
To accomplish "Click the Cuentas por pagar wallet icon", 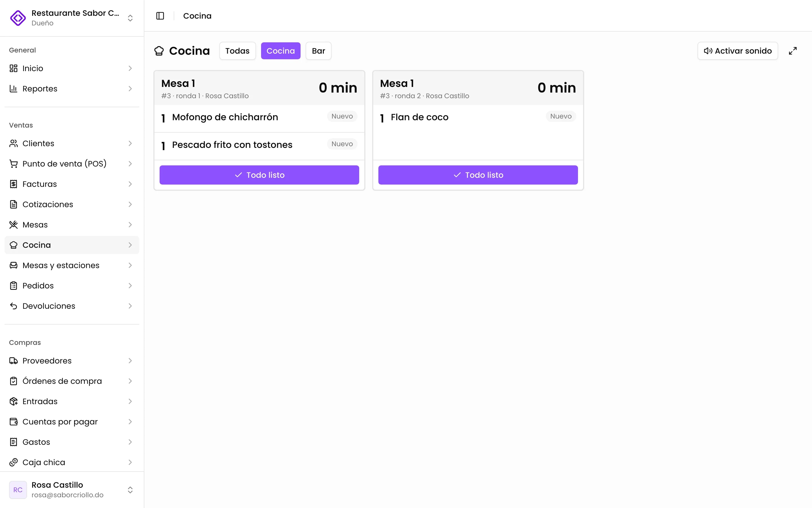I will click(x=14, y=422).
